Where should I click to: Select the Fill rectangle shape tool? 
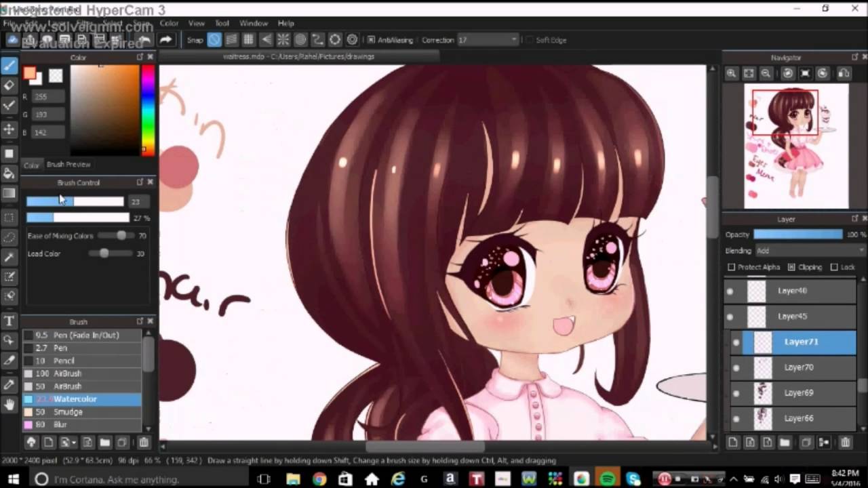click(x=9, y=153)
